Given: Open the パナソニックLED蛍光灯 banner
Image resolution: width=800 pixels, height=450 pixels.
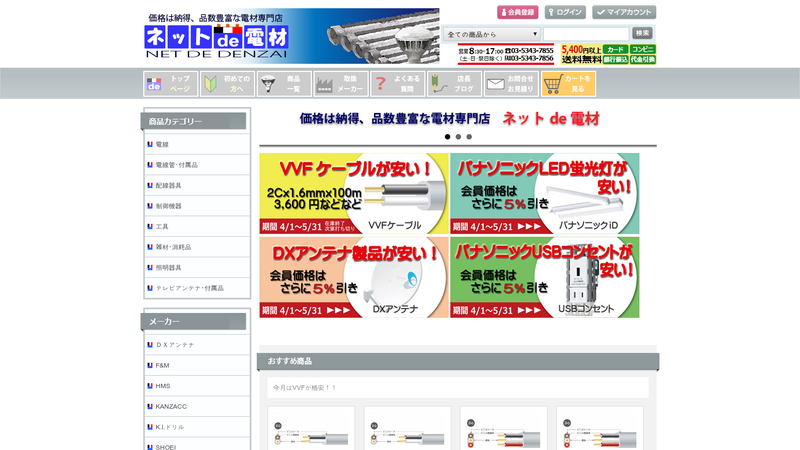Looking at the screenshot, I should pyautogui.click(x=544, y=193).
